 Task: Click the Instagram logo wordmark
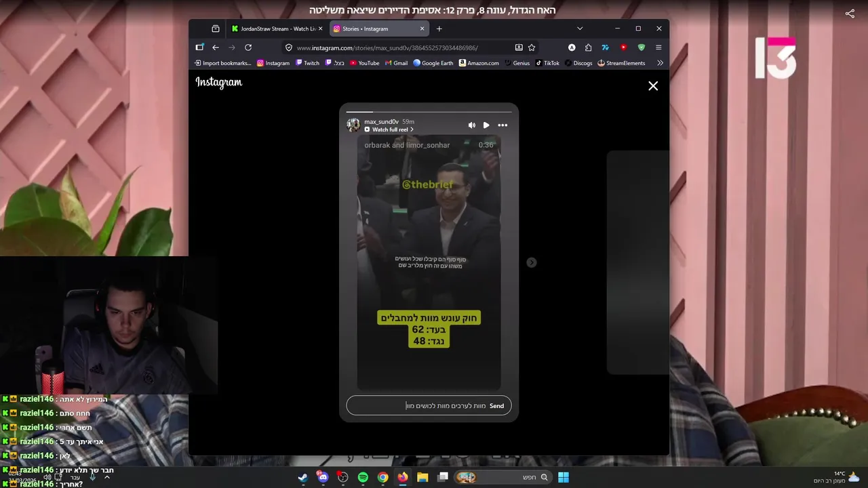(219, 83)
